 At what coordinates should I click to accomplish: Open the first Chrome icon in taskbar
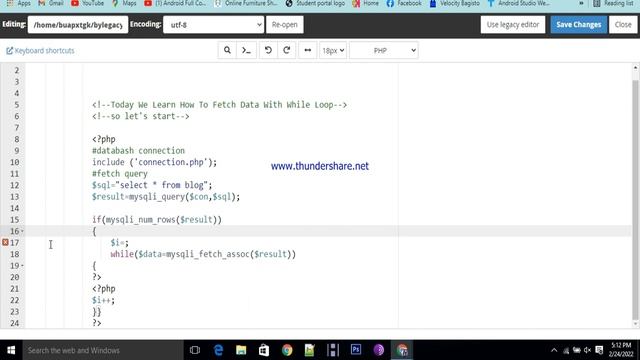pyautogui.click(x=287, y=350)
